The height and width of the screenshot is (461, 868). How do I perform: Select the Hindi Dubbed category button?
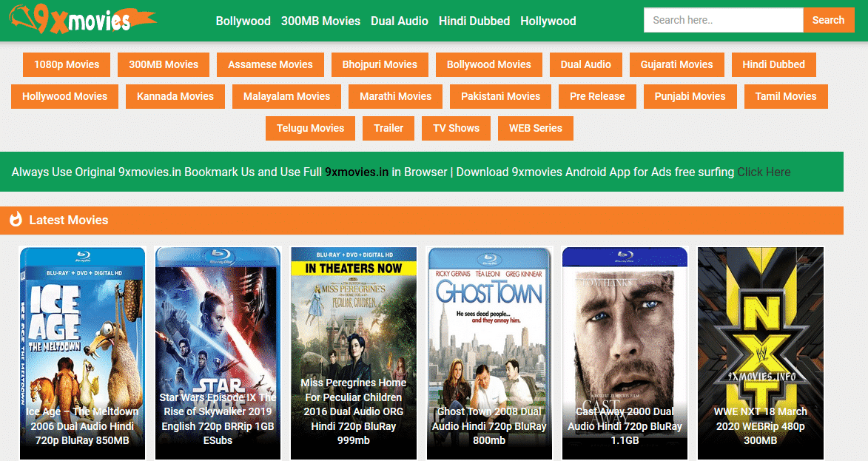pos(773,65)
